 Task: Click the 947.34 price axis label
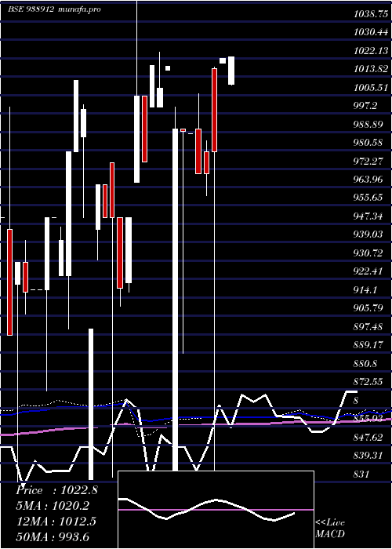[x=368, y=216]
